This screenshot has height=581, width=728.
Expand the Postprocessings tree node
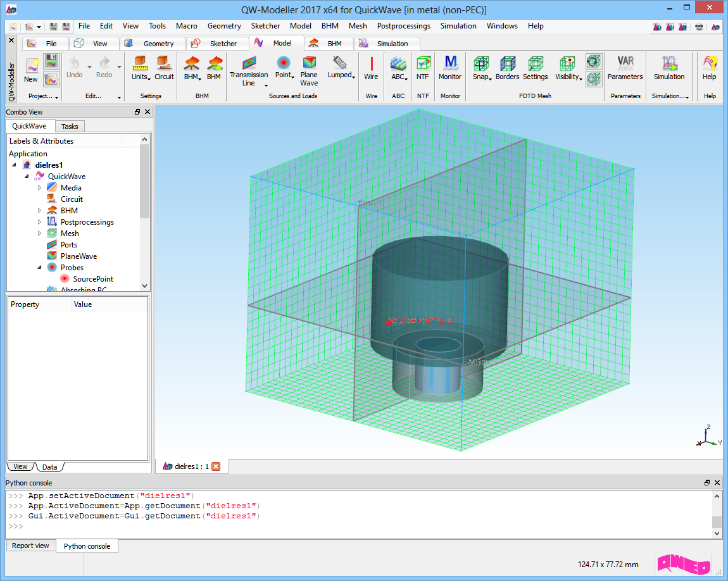pyautogui.click(x=39, y=222)
